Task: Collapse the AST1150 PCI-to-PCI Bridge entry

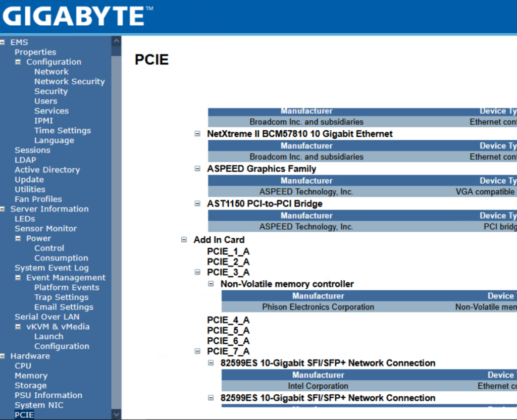Action: (x=198, y=204)
